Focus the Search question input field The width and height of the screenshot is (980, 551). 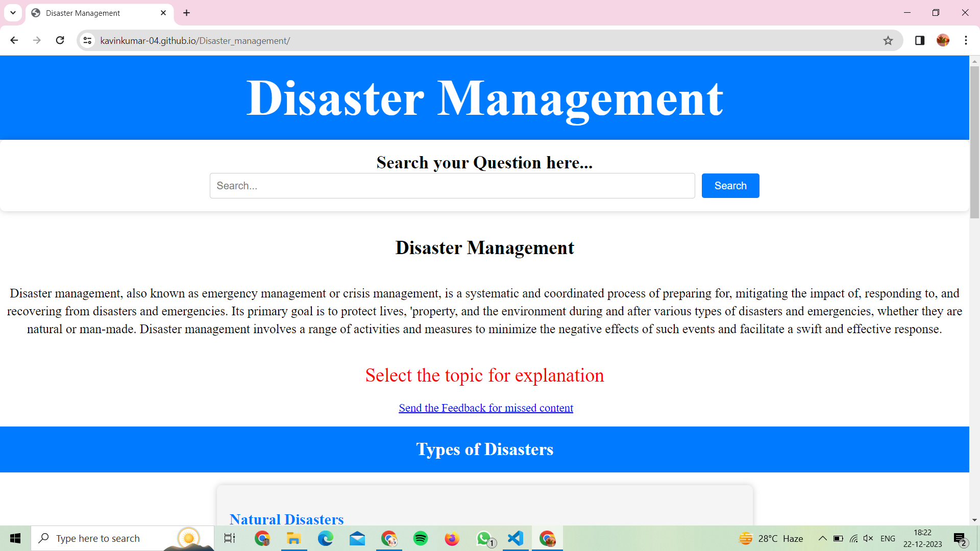click(452, 186)
